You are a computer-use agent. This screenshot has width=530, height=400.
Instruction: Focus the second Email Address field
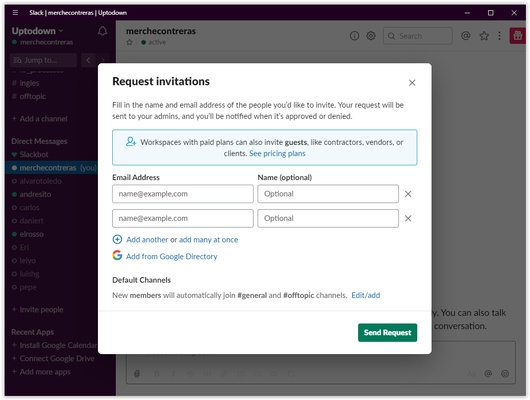click(x=183, y=218)
